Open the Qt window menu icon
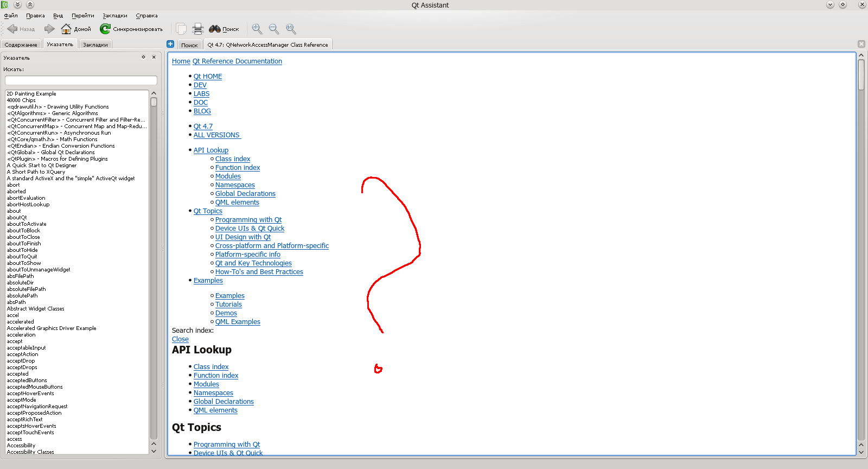This screenshot has width=868, height=469. (5, 4)
